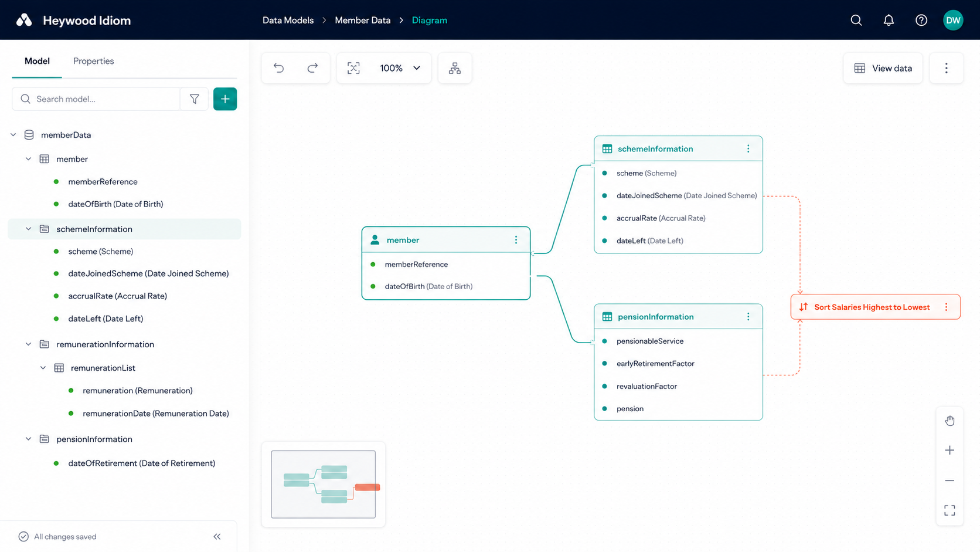Click the redo arrow icon
This screenshot has height=552, width=980.
tap(312, 68)
